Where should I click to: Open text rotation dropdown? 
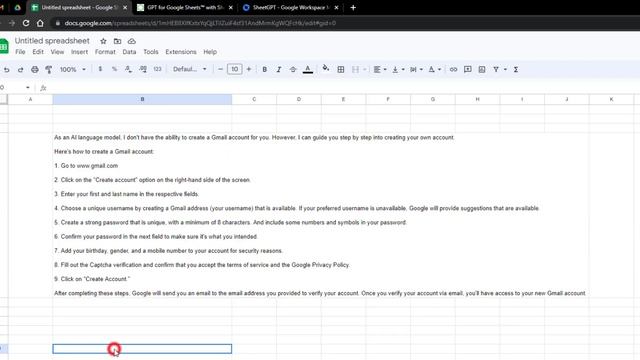click(434, 70)
